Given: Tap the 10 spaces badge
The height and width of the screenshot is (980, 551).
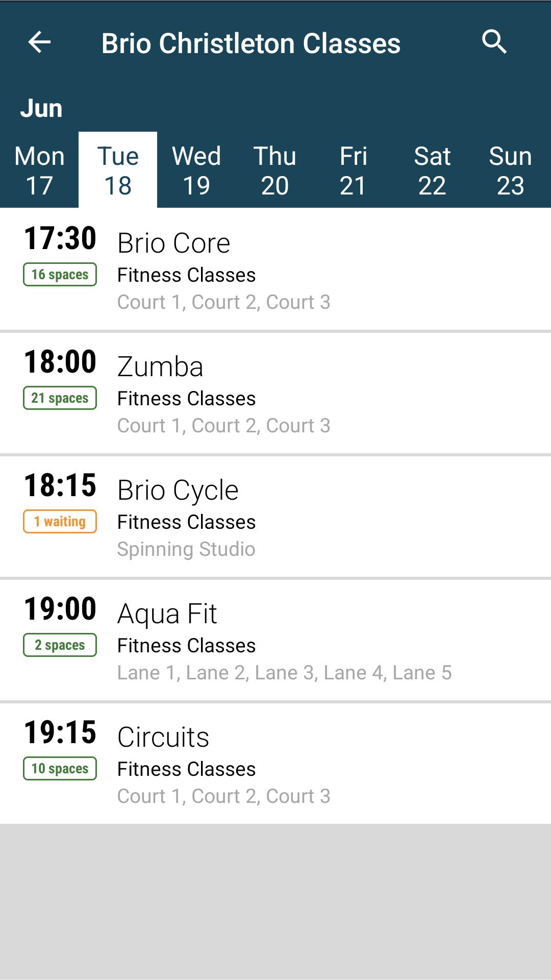Looking at the screenshot, I should coord(60,769).
